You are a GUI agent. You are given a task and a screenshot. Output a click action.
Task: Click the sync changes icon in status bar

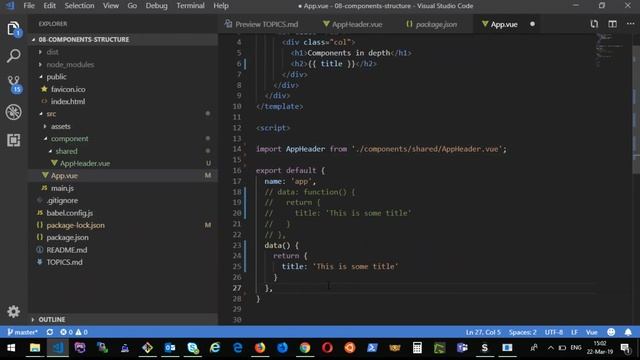(x=49, y=332)
